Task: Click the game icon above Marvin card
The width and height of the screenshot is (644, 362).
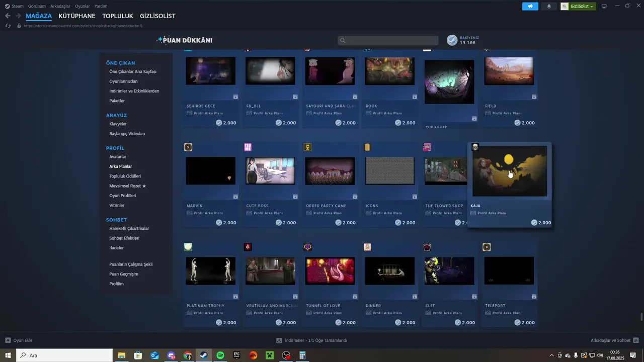Action: pyautogui.click(x=188, y=147)
